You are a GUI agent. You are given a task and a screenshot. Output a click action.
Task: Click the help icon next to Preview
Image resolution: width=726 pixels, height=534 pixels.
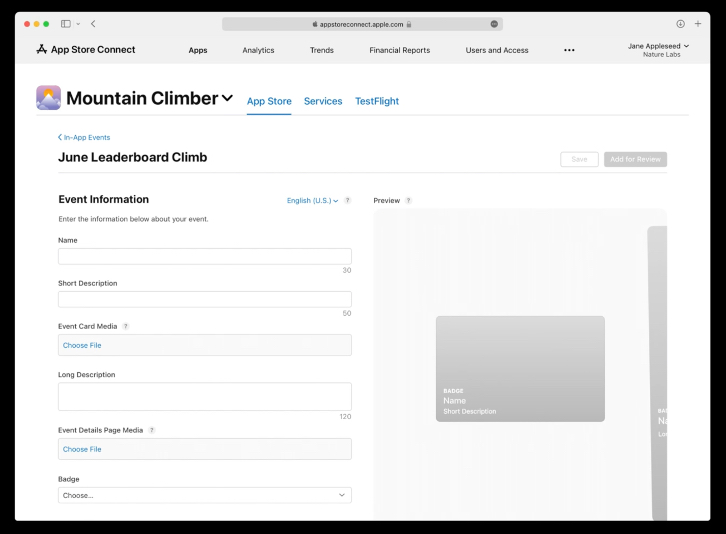point(408,201)
